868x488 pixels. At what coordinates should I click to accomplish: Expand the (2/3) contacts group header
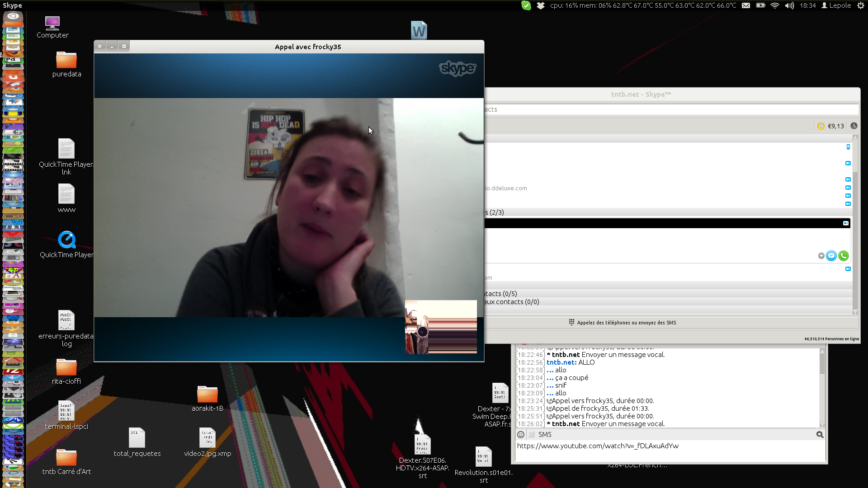click(495, 212)
